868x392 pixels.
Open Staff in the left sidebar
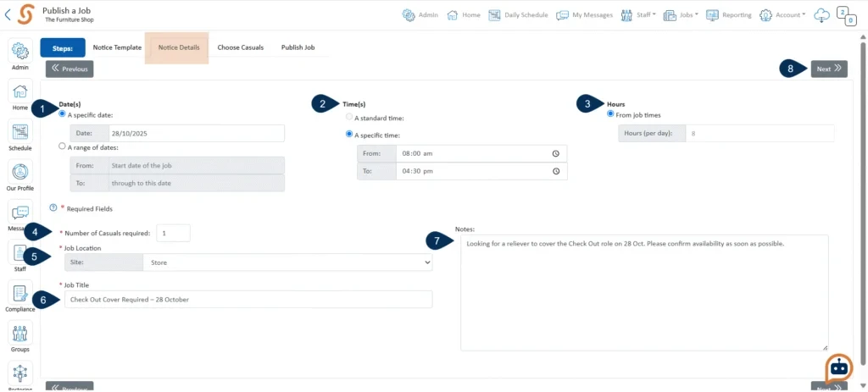coord(20,257)
